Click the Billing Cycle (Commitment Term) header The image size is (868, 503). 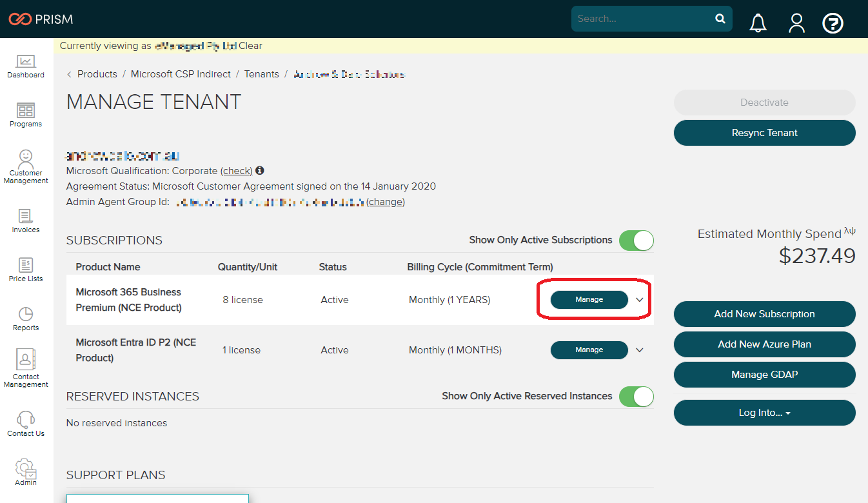[x=480, y=267]
